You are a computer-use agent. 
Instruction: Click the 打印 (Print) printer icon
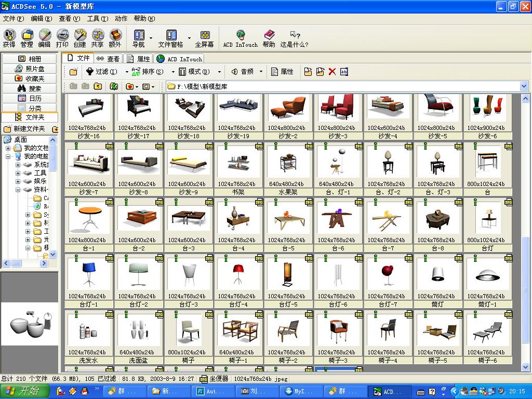click(62, 38)
